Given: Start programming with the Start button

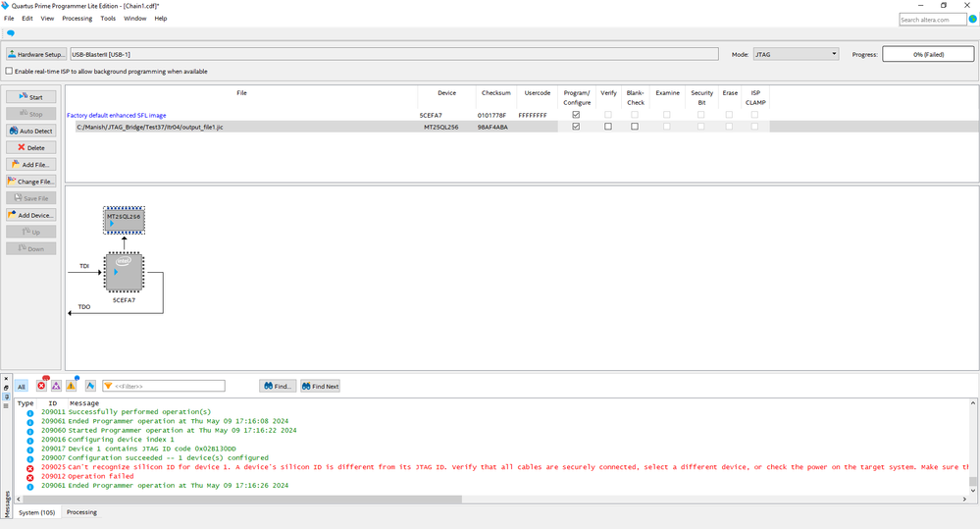Looking at the screenshot, I should click(31, 97).
